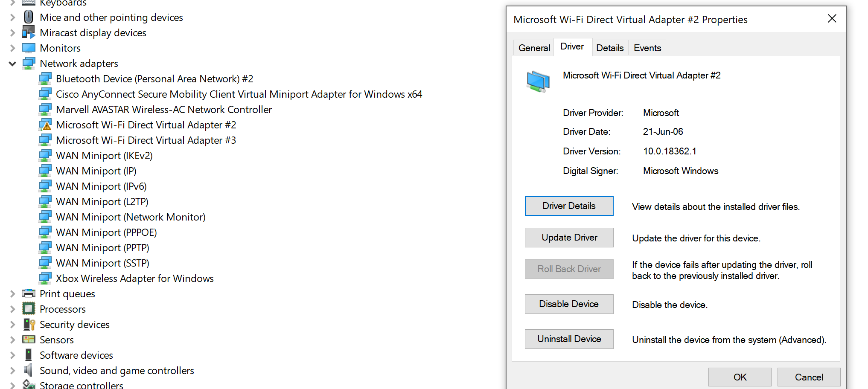Viewport: 868px width, 389px height.
Task: Open the Events tab
Action: point(647,48)
